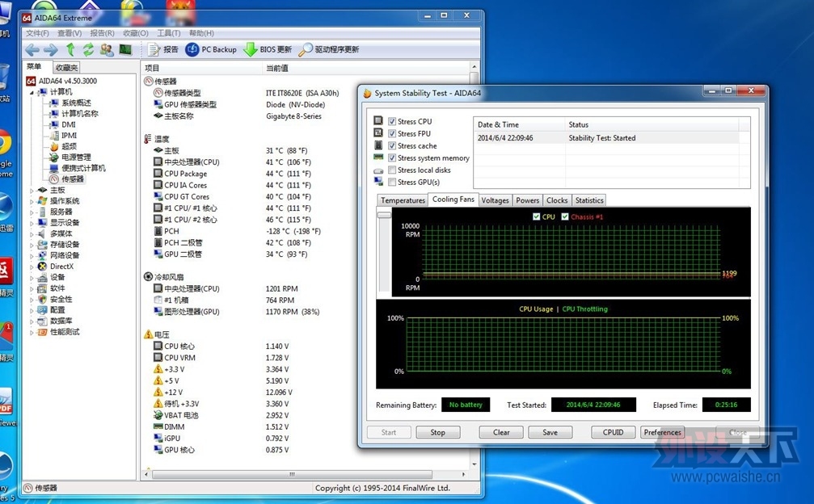The width and height of the screenshot is (814, 504).
Task: Open the 工具(T) menu
Action: coord(168,33)
